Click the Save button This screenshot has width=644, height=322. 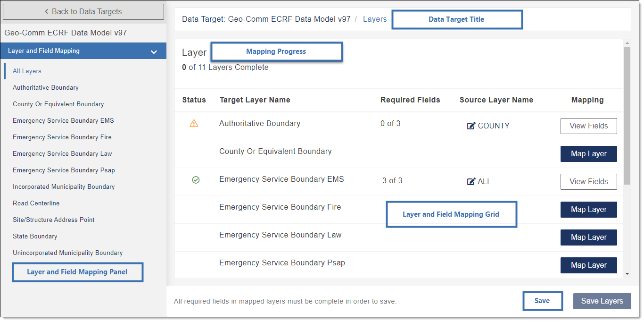tap(542, 301)
